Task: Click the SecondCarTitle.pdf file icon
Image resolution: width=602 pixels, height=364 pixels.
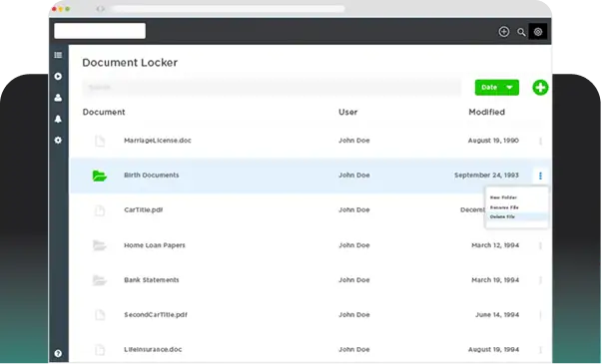Action: click(100, 315)
